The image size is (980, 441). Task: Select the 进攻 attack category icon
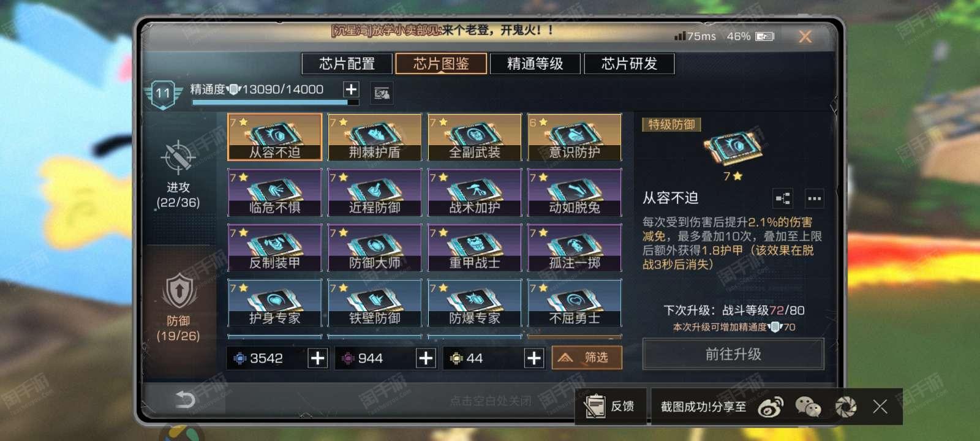178,157
